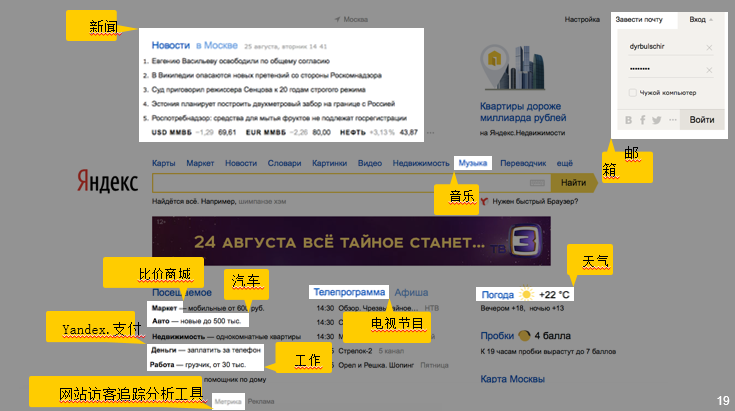735x411 pixels.
Task: Click the Twitter login icon
Action: pyautogui.click(x=657, y=120)
